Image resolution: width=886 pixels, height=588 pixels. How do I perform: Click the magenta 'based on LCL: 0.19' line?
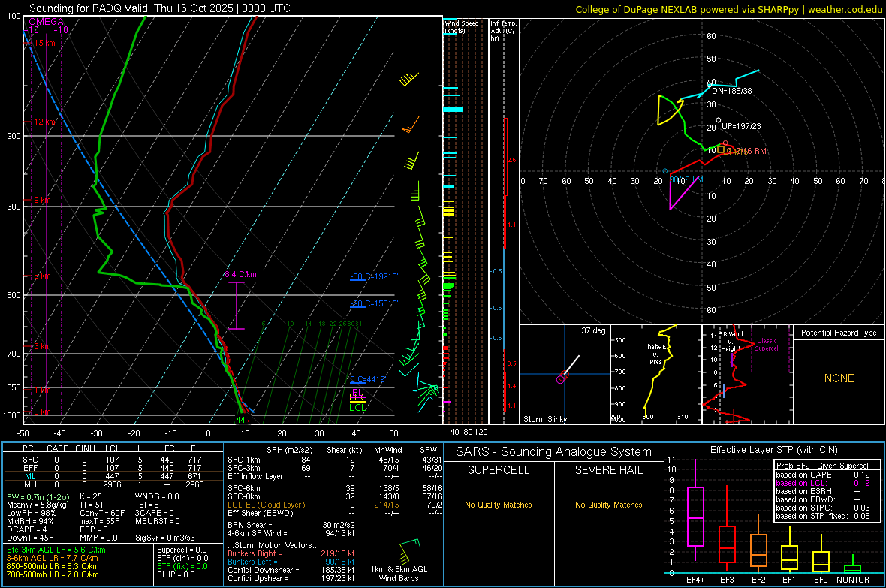point(823,483)
